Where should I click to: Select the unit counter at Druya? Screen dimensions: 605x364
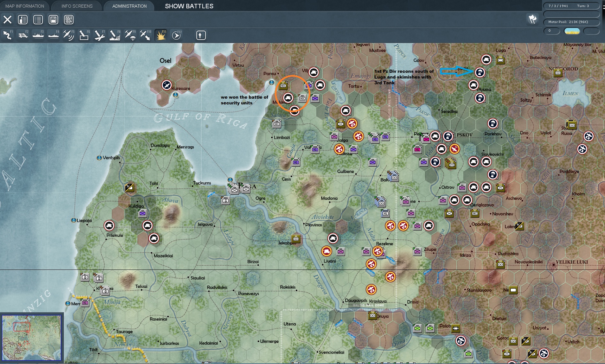(x=373, y=315)
